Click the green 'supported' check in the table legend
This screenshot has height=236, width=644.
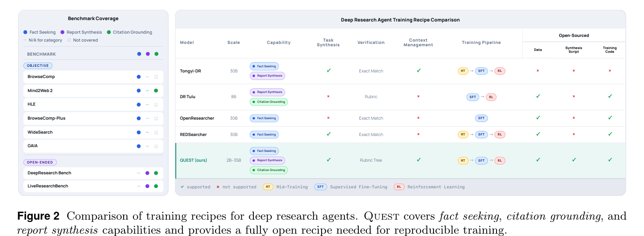(x=182, y=187)
